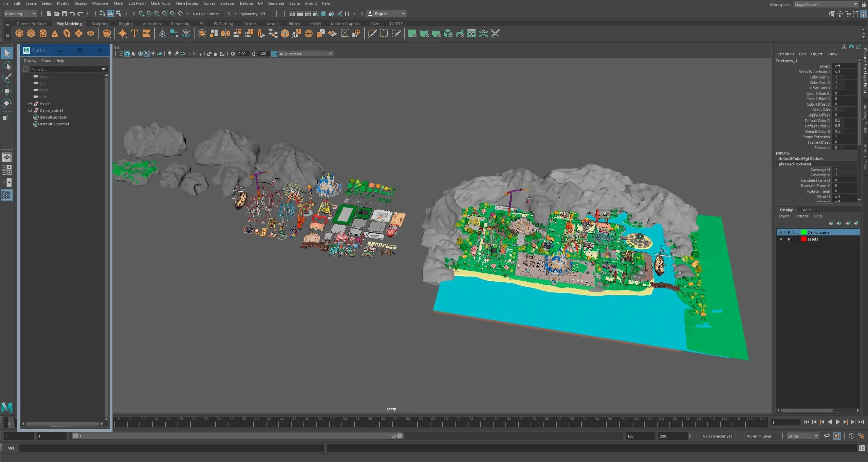The height and width of the screenshot is (462, 868).
Task: Switch to the Sculpting shelf tab
Action: pos(100,24)
